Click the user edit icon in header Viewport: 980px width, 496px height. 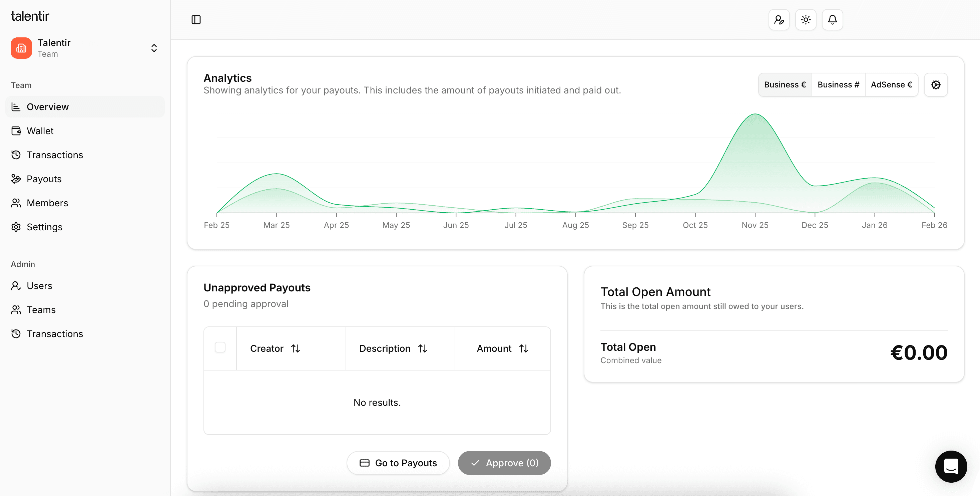[x=779, y=20]
